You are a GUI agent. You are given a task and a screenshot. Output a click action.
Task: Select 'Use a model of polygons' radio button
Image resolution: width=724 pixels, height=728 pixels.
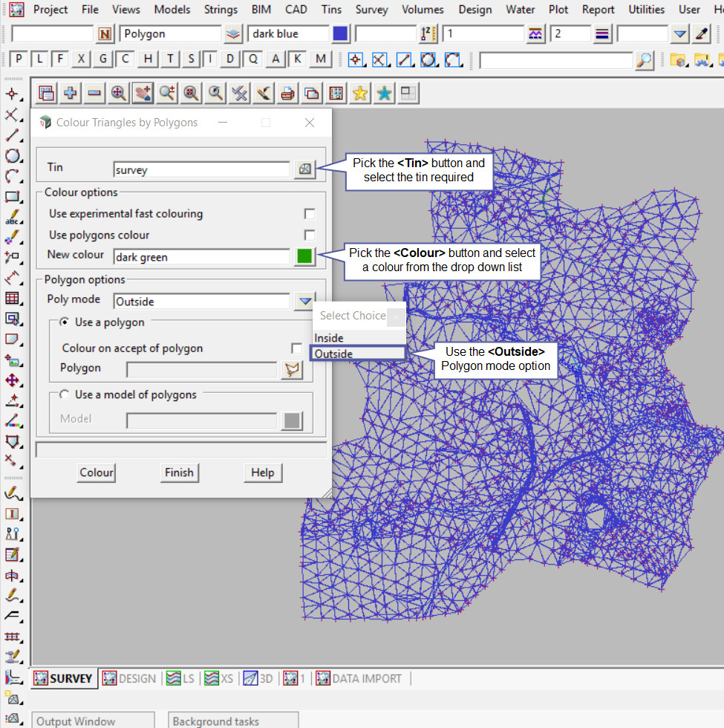65,394
